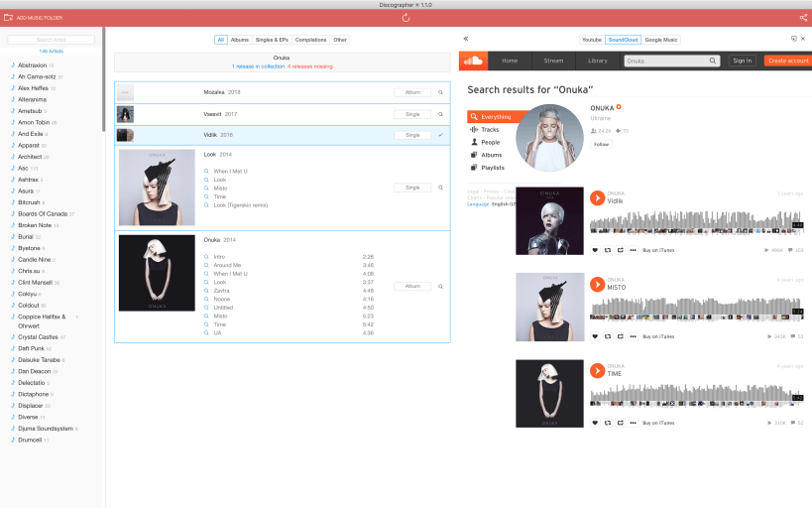This screenshot has height=508, width=812.
Task: Open the SoundCloud Stream page
Action: click(x=553, y=61)
